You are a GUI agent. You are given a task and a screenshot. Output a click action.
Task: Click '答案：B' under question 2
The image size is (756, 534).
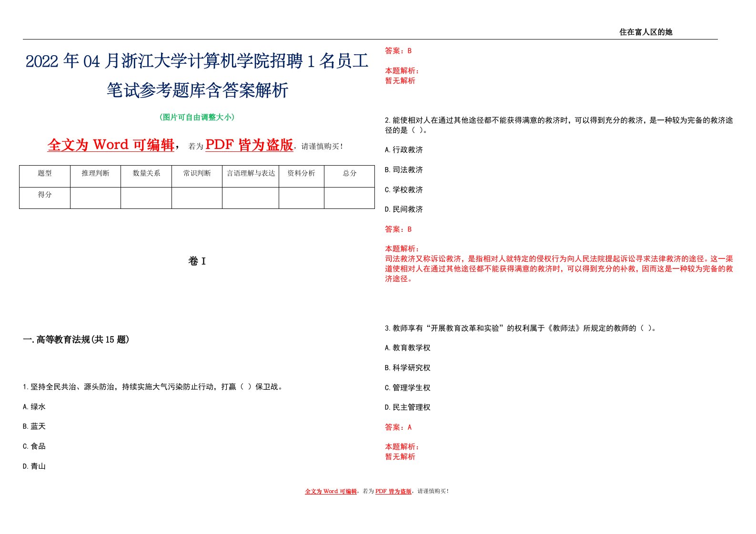(398, 229)
